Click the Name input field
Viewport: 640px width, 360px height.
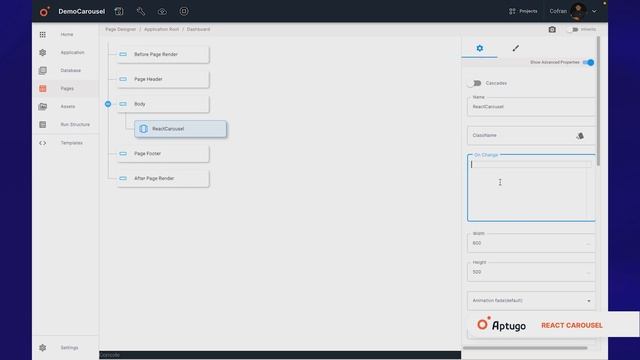pos(531,107)
